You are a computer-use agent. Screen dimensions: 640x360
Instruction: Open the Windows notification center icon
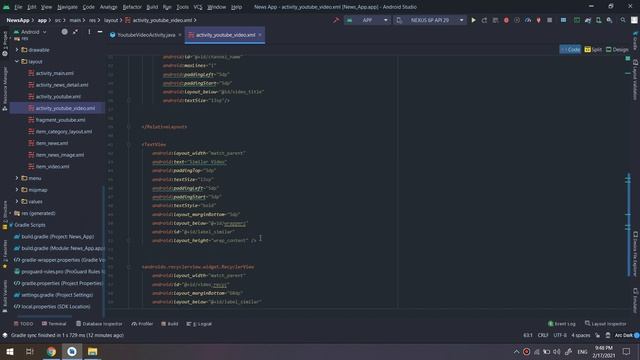(627, 351)
